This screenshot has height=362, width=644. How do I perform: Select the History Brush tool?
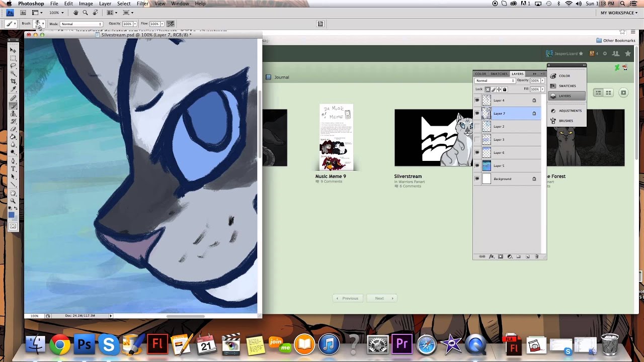[13, 121]
